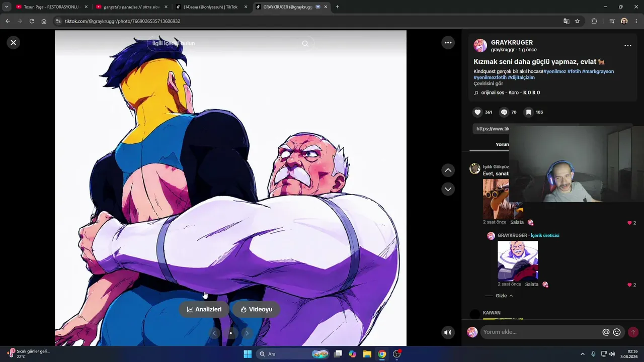Open the Windows Start menu
644x362 pixels.
point(248,354)
